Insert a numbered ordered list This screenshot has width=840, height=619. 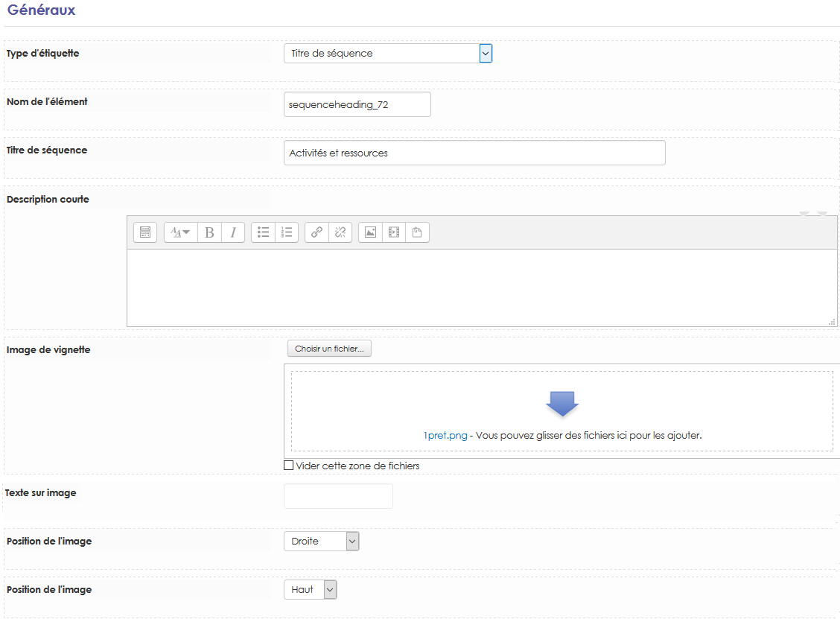coord(287,232)
